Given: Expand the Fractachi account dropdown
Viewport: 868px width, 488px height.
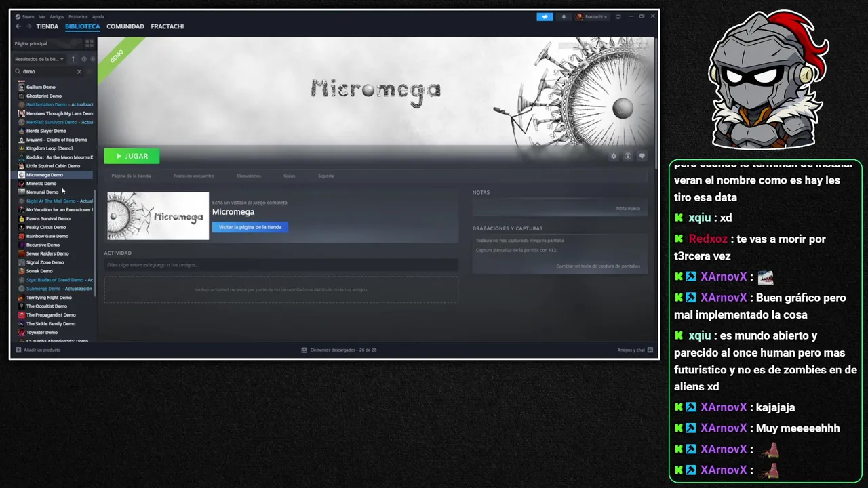Looking at the screenshot, I should point(592,16).
